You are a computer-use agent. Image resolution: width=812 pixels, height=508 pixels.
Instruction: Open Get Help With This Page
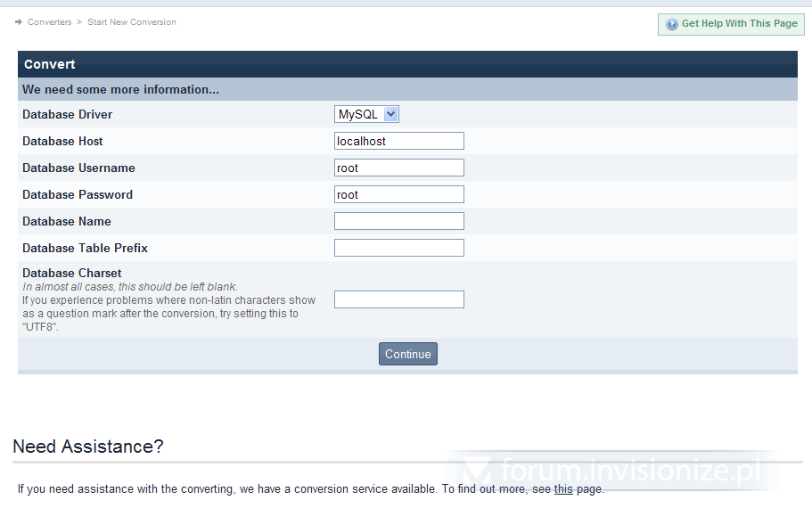point(739,24)
